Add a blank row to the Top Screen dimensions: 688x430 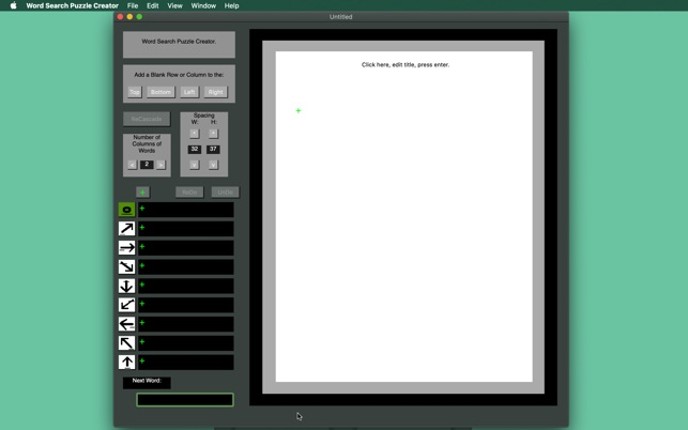135,92
